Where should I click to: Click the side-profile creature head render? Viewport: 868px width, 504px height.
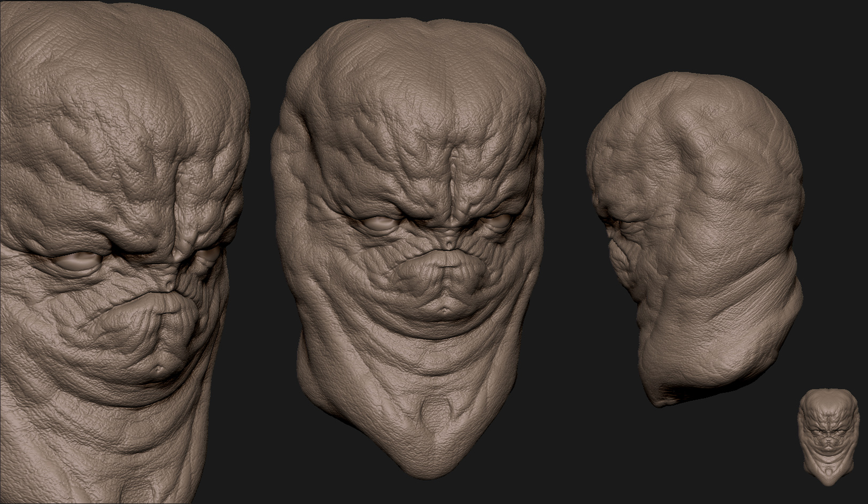[695, 241]
